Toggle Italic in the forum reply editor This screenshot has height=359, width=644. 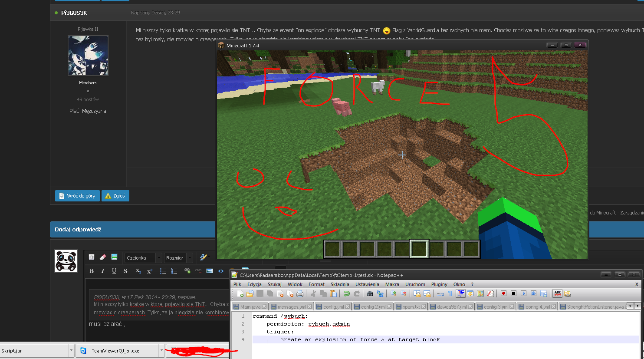(x=103, y=271)
